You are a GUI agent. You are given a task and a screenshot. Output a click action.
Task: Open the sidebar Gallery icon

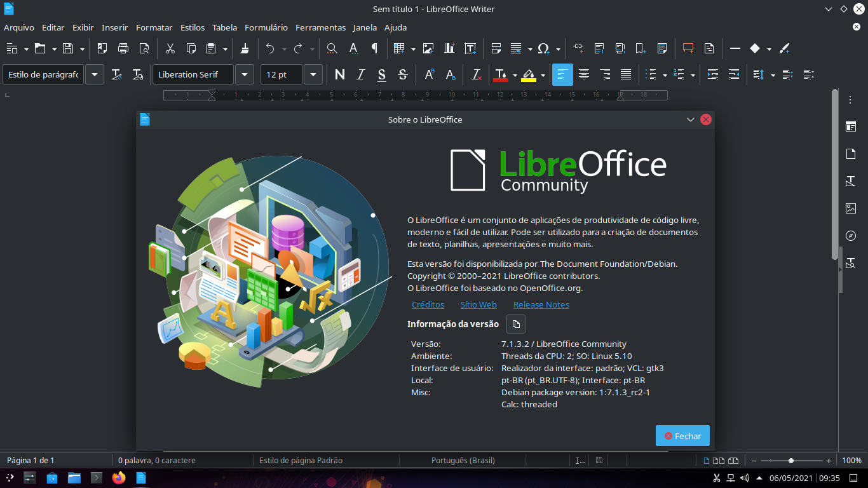pos(851,208)
